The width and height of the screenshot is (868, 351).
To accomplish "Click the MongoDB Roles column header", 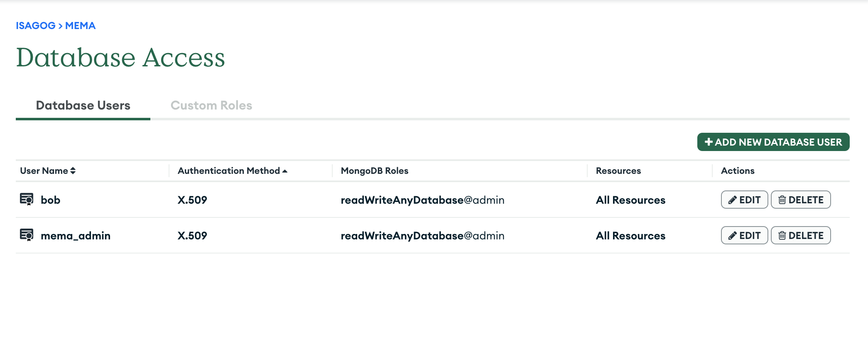I will click(x=374, y=171).
